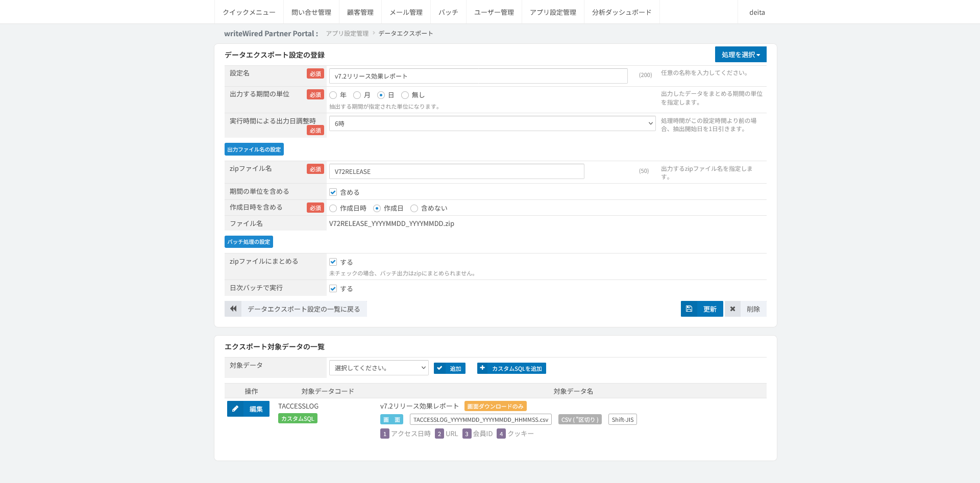Click the 削除 button
Viewport: 980px width, 483px height.
point(746,309)
